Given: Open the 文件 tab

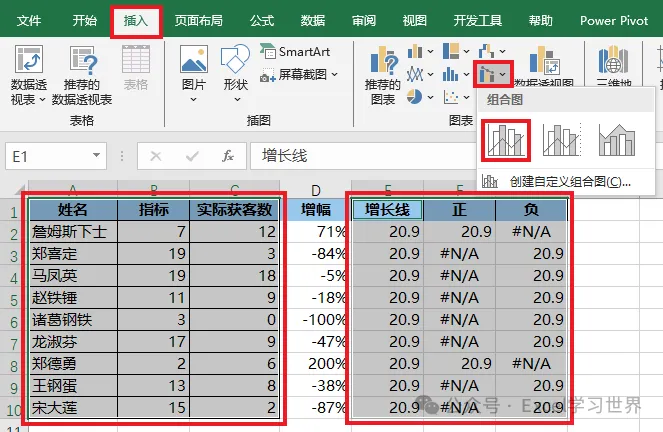Looking at the screenshot, I should pyautogui.click(x=29, y=20).
